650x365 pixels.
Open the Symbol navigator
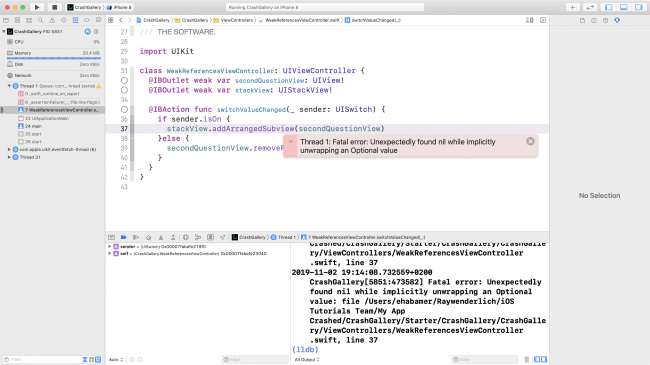[x=29, y=20]
